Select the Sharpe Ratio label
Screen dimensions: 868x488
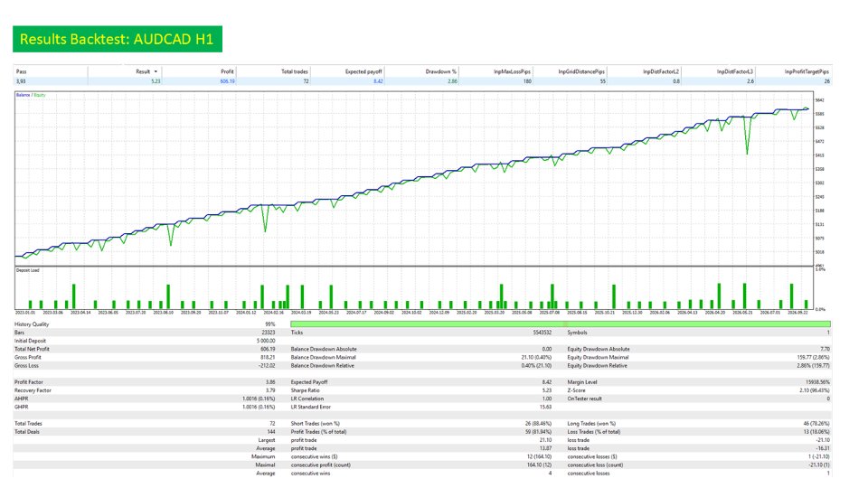[x=305, y=390]
